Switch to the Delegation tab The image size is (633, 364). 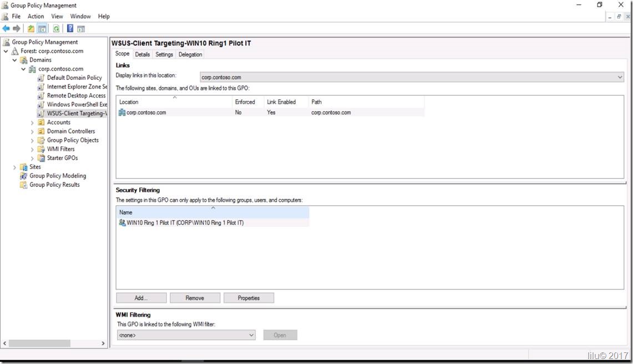pyautogui.click(x=190, y=54)
